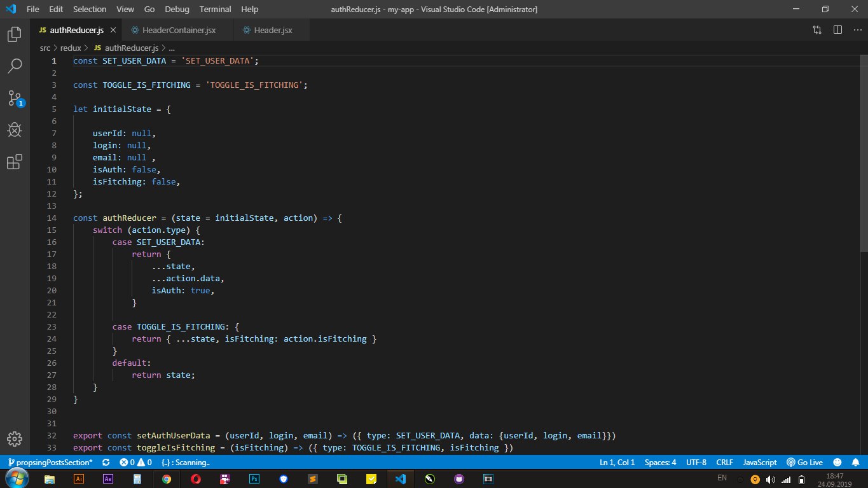
Task: Click the editor vertical scrollbar
Action: click(864, 153)
